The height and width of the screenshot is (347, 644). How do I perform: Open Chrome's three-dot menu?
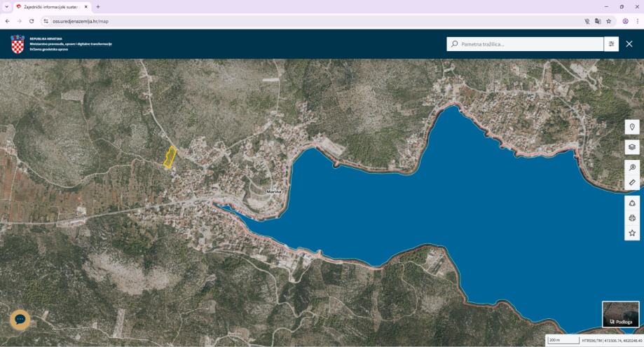click(x=637, y=21)
